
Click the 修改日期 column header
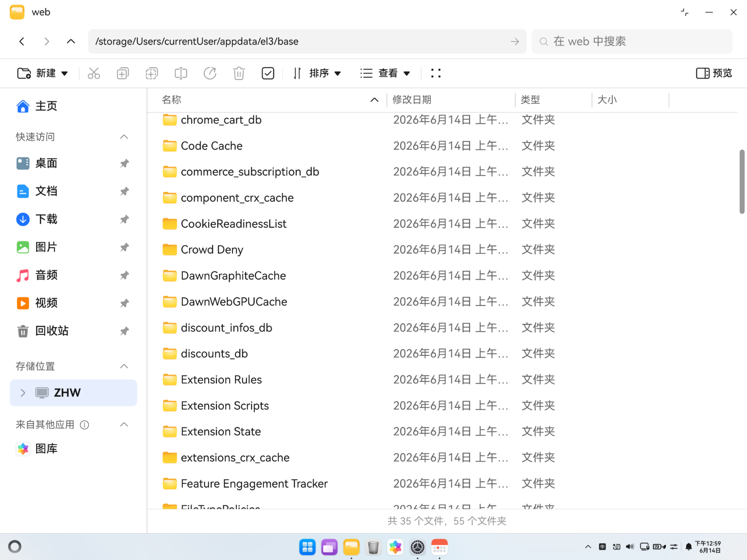[x=451, y=100]
